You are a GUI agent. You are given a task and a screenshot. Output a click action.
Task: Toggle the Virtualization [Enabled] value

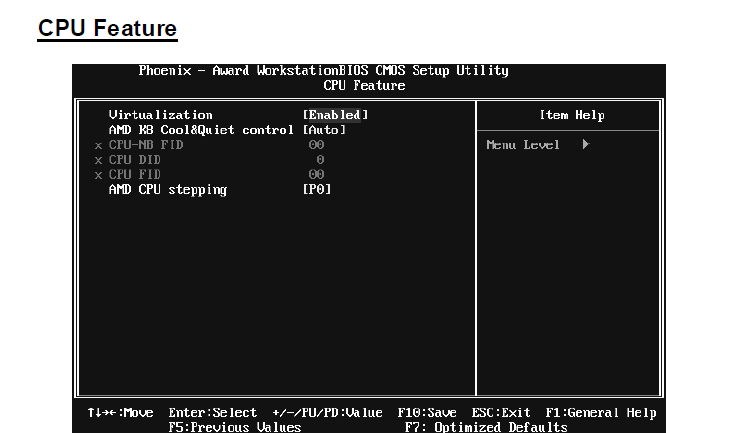point(335,115)
